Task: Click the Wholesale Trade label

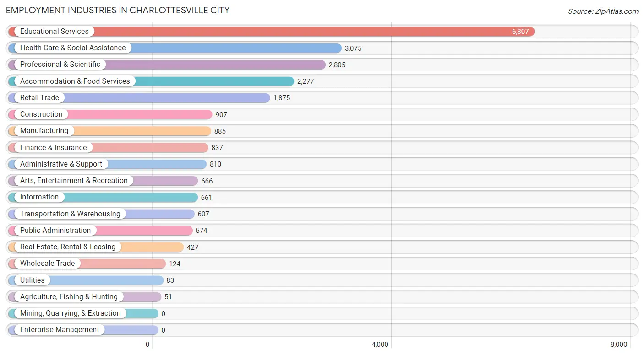Action: click(47, 263)
